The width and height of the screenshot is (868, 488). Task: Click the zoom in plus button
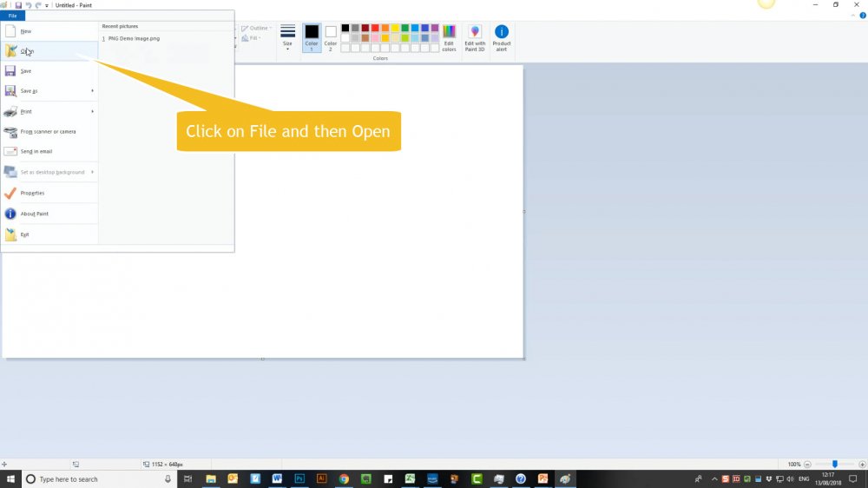click(862, 465)
